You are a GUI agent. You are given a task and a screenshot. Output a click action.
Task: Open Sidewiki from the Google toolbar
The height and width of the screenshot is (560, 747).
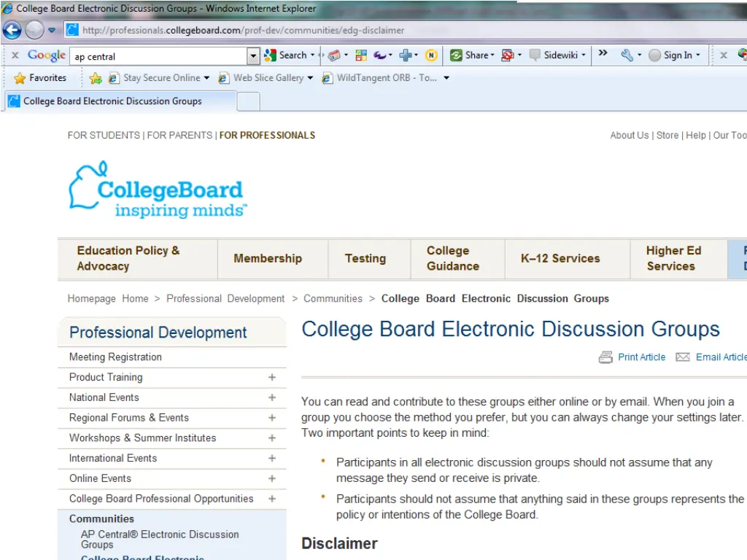(x=557, y=55)
